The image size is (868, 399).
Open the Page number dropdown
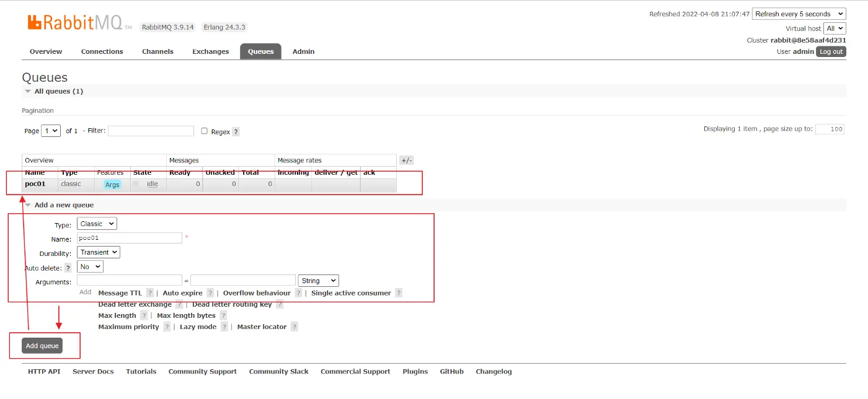[x=51, y=131]
